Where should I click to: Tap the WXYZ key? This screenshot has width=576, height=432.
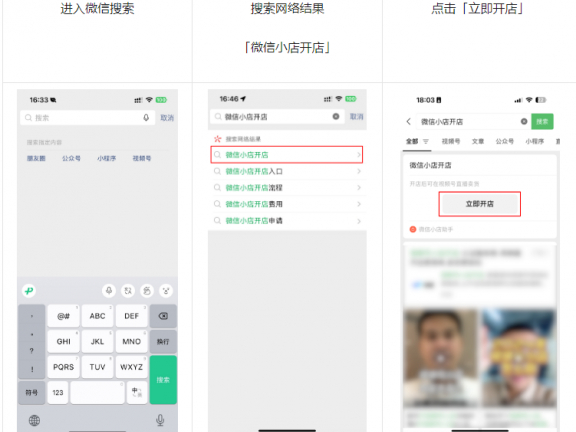point(132,367)
